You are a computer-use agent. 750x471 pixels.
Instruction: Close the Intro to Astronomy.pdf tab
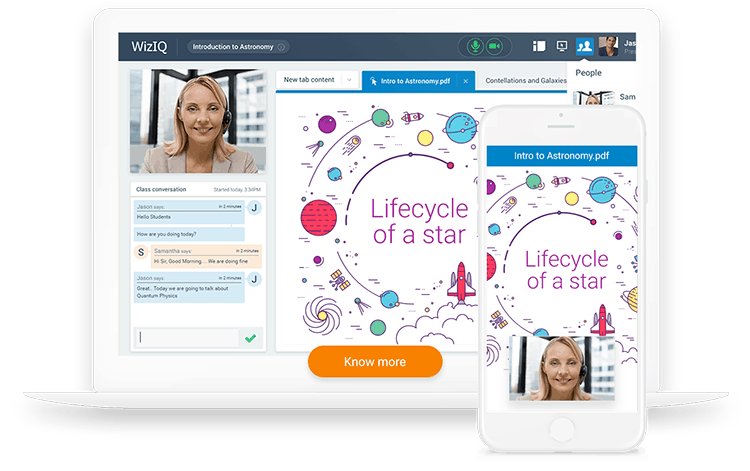coord(465,81)
